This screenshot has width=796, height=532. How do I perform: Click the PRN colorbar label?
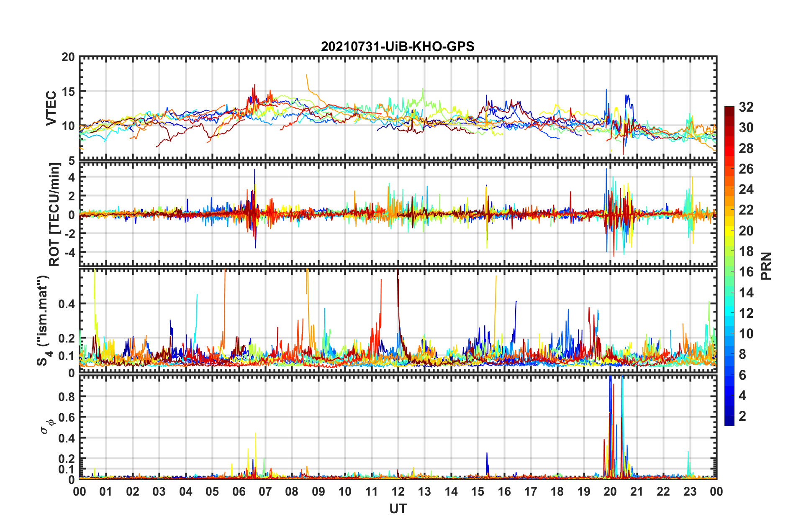[766, 266]
